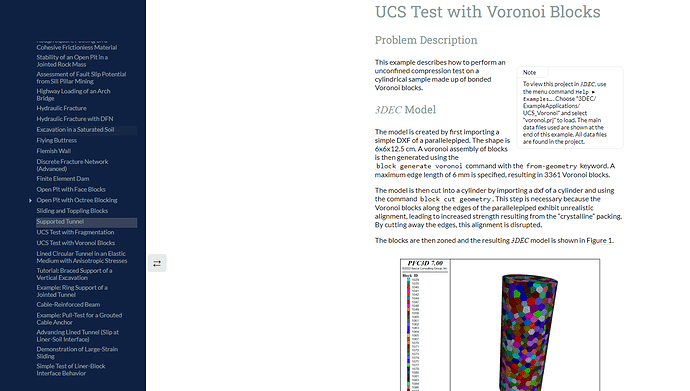The height and width of the screenshot is (391, 690).
Task: Open Demonstration of Large-Strain Sliding
Action: (77, 353)
